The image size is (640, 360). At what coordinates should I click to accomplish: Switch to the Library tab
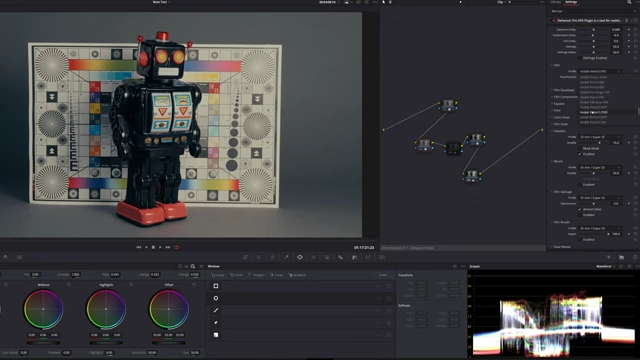point(556,2)
